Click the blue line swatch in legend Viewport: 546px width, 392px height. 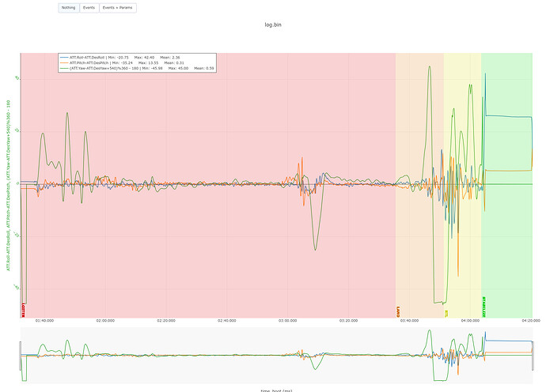tap(64, 58)
